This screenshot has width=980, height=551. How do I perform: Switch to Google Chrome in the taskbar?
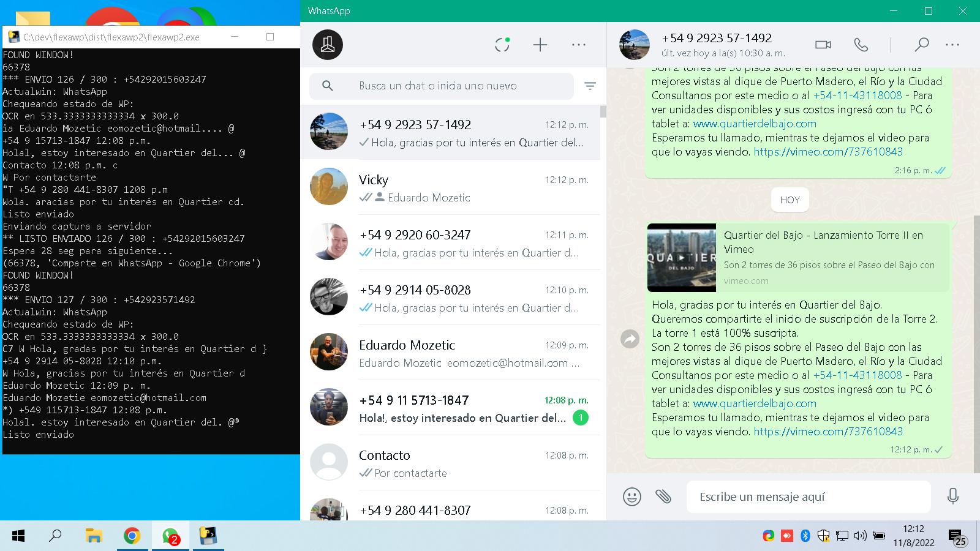coord(131,536)
